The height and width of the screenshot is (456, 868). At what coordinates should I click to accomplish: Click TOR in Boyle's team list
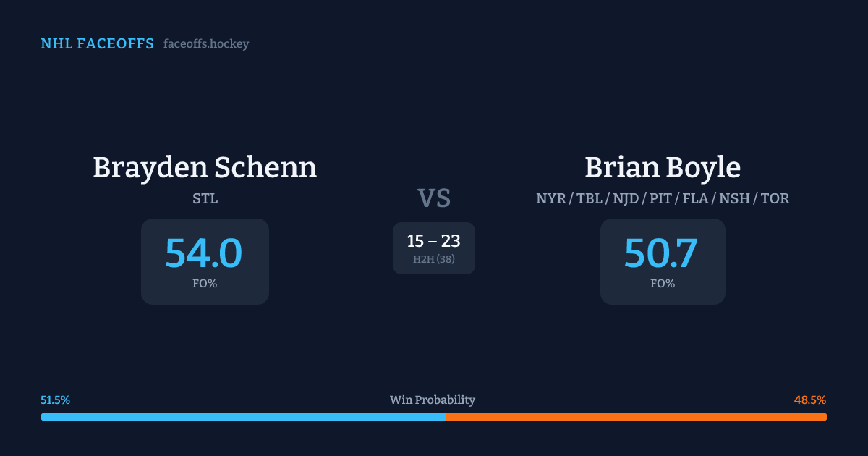coord(775,198)
